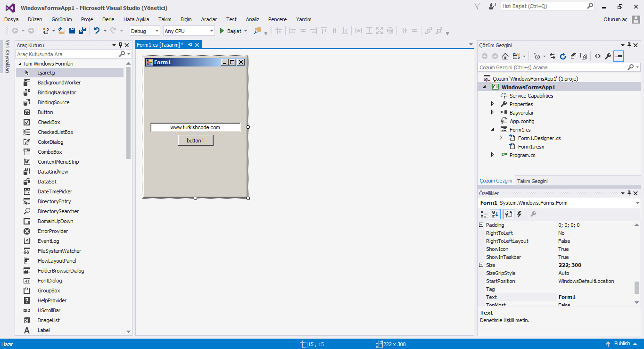Screen dimensions: 644x349
Task: Switch to the Takım Gezgini tab
Action: pos(532,181)
